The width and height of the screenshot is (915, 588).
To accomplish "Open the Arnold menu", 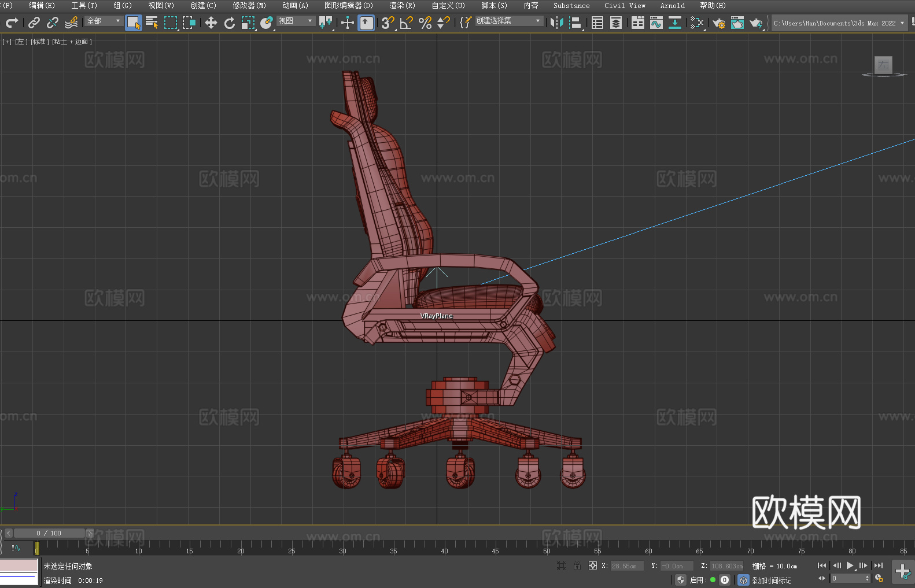I will (672, 5).
